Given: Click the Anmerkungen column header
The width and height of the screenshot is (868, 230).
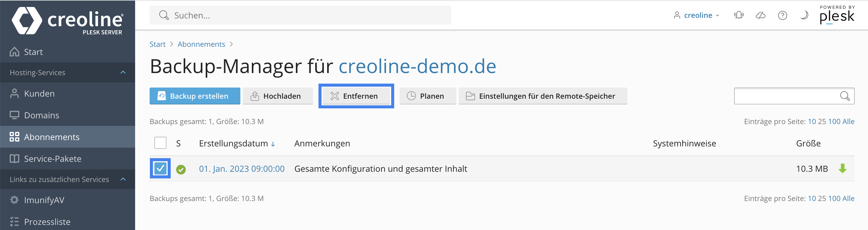Looking at the screenshot, I should point(322,143).
